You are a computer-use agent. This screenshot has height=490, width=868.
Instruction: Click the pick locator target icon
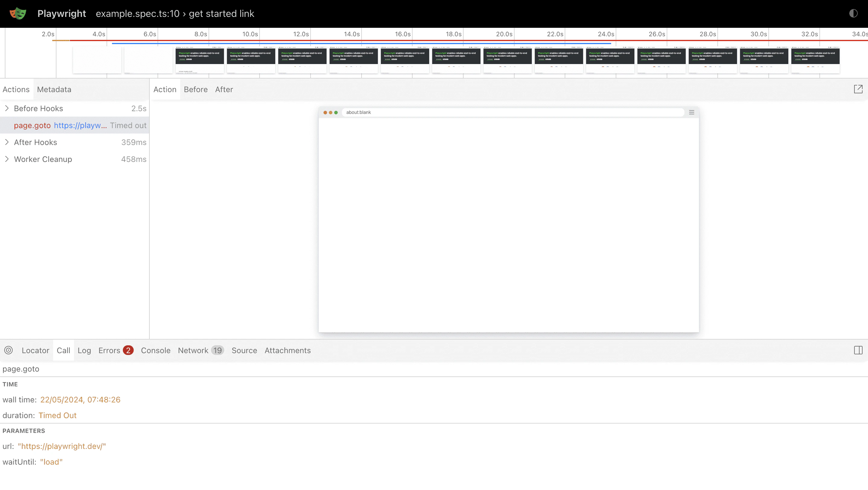click(x=9, y=350)
